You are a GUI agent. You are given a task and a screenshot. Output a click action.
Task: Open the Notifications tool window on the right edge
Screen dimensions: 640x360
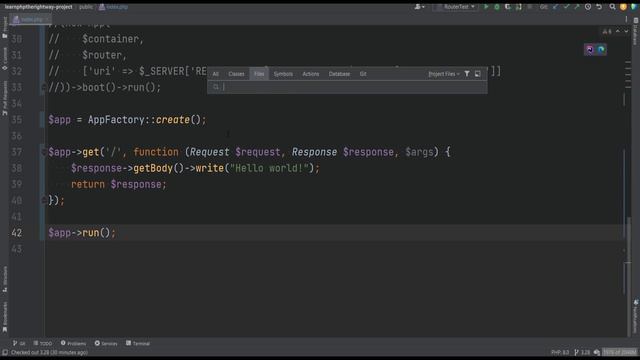[x=636, y=316]
